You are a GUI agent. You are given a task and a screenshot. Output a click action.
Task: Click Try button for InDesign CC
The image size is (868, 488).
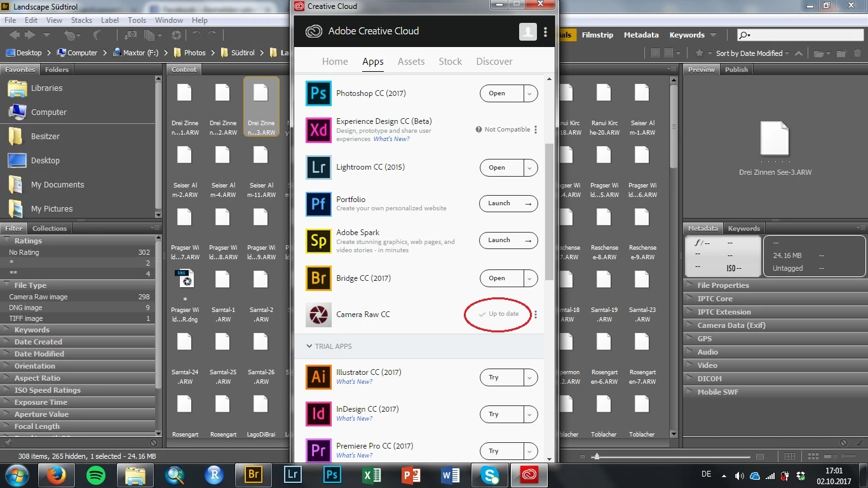point(501,414)
